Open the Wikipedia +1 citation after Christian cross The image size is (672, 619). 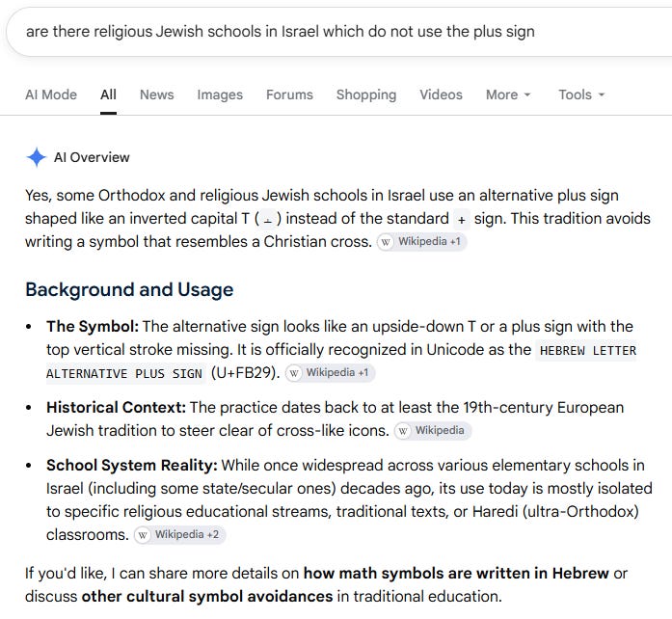pyautogui.click(x=421, y=242)
